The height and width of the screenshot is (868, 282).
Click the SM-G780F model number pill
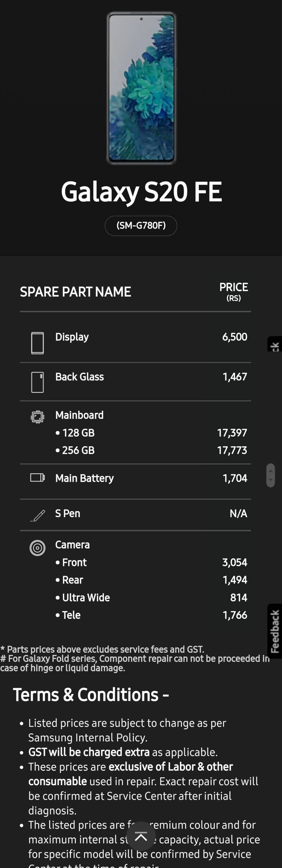141,225
